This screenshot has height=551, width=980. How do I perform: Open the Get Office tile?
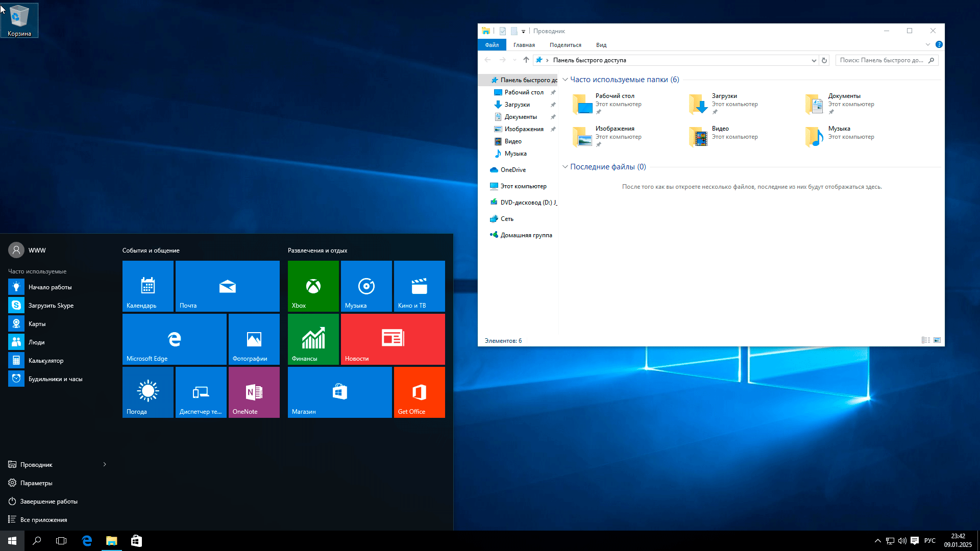[419, 392]
